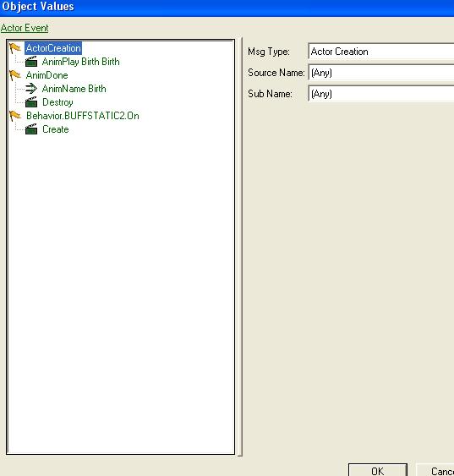The height and width of the screenshot is (476, 454).
Task: Open the Source Name combo box
Action: coord(381,73)
